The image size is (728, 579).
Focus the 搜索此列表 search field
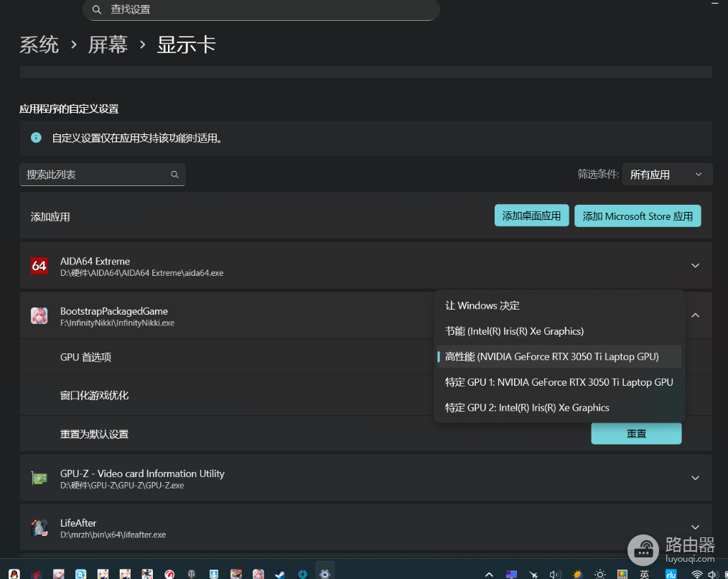point(102,175)
